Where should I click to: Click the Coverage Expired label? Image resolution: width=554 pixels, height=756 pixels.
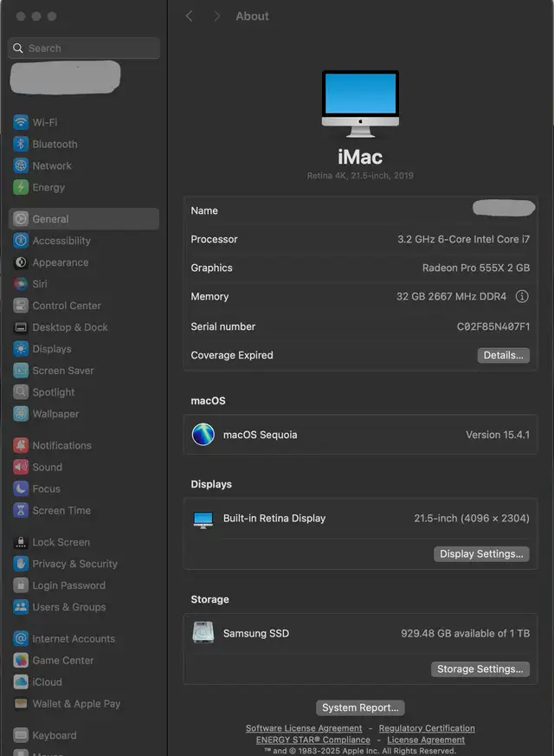232,355
